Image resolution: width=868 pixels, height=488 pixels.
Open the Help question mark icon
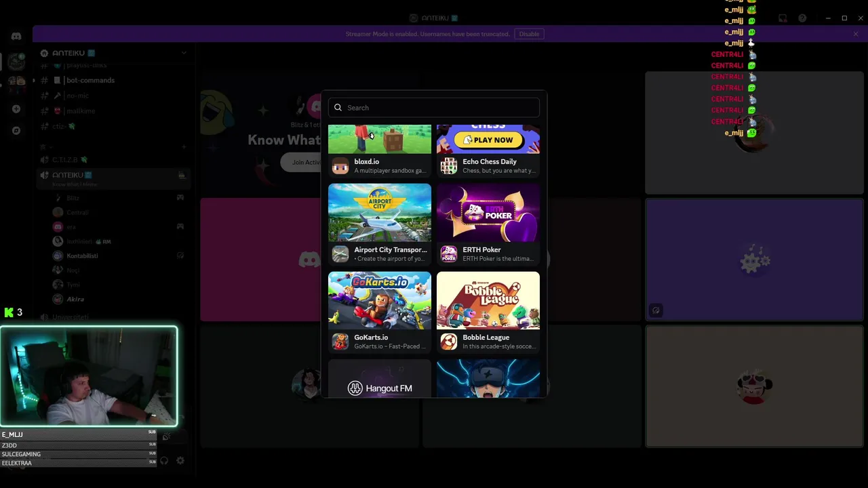click(x=802, y=18)
